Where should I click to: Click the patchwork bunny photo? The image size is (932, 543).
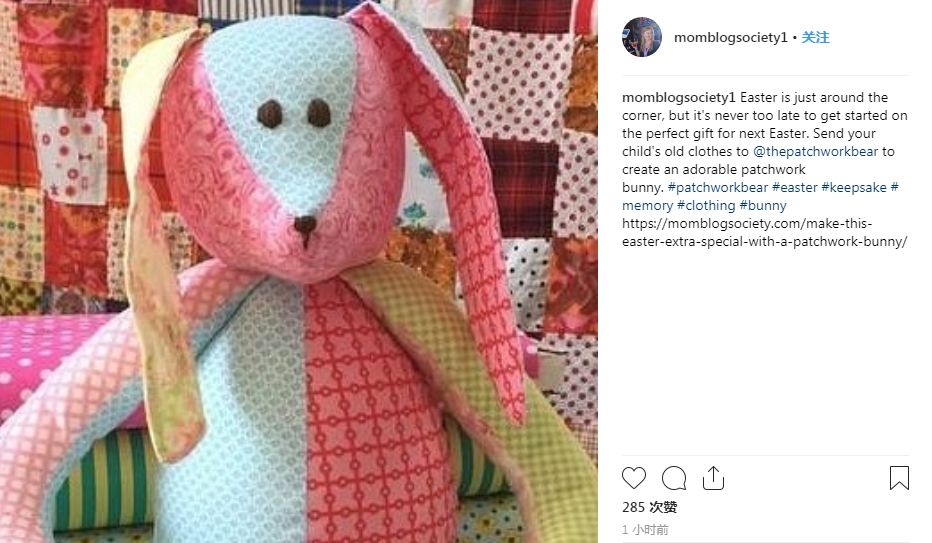tap(298, 272)
